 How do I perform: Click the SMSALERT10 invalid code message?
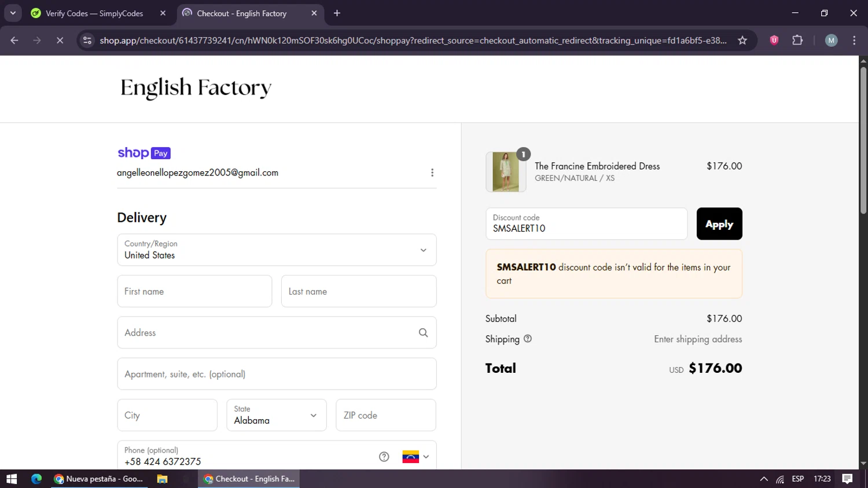[614, 274]
